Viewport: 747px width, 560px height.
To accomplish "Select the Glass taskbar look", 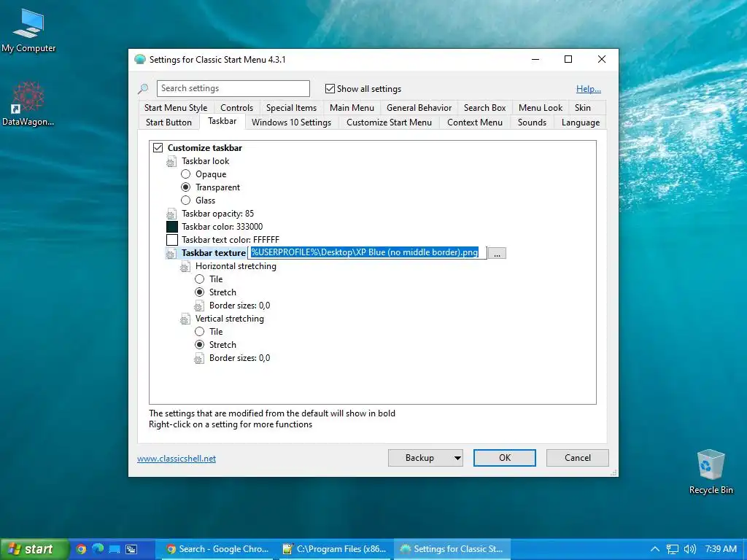I will tap(186, 201).
